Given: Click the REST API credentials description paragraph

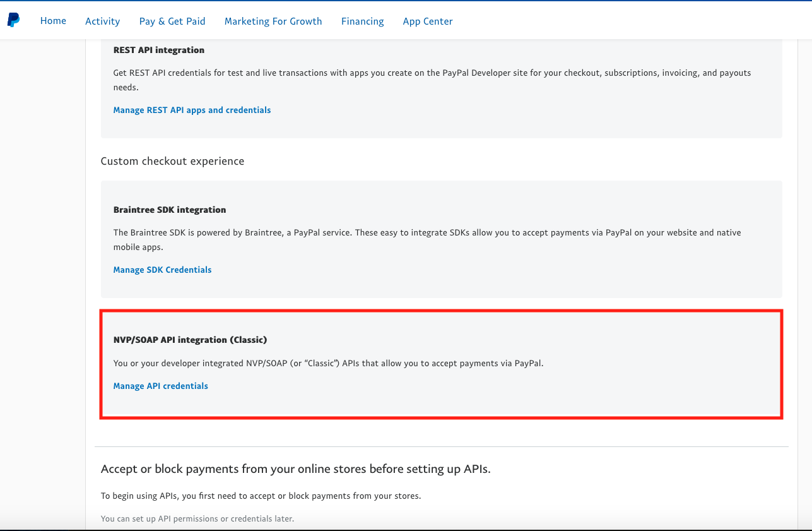Looking at the screenshot, I should pyautogui.click(x=432, y=80).
